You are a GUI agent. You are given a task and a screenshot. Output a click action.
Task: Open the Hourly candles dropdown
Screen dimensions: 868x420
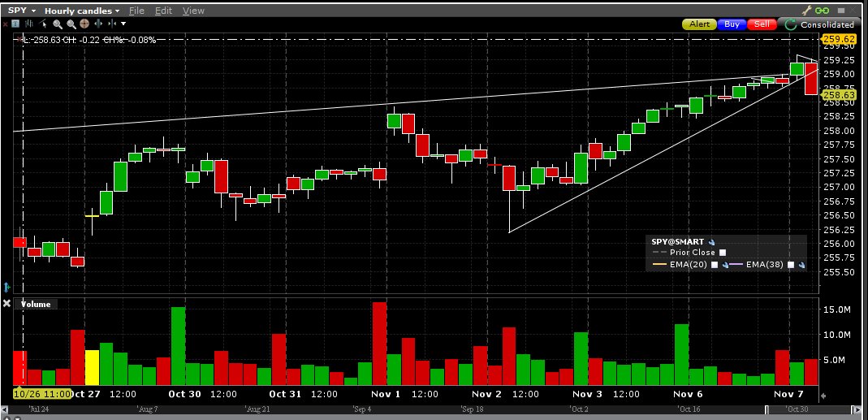(82, 11)
